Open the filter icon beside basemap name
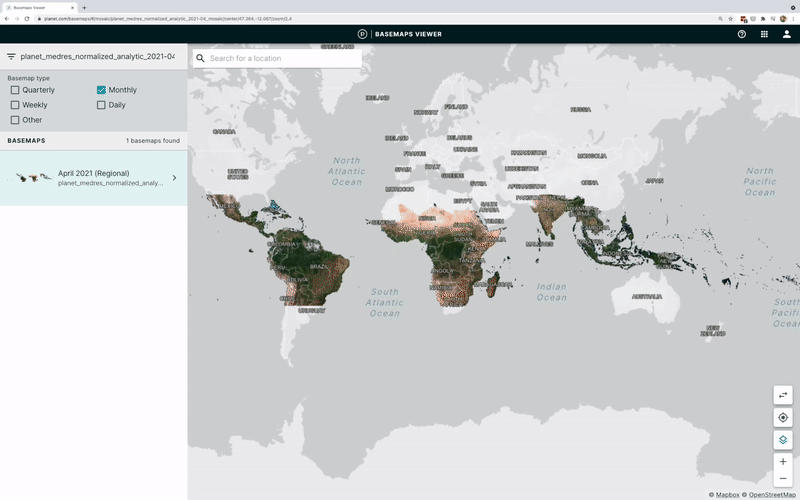Screen dimensions: 800x500 pos(11,57)
